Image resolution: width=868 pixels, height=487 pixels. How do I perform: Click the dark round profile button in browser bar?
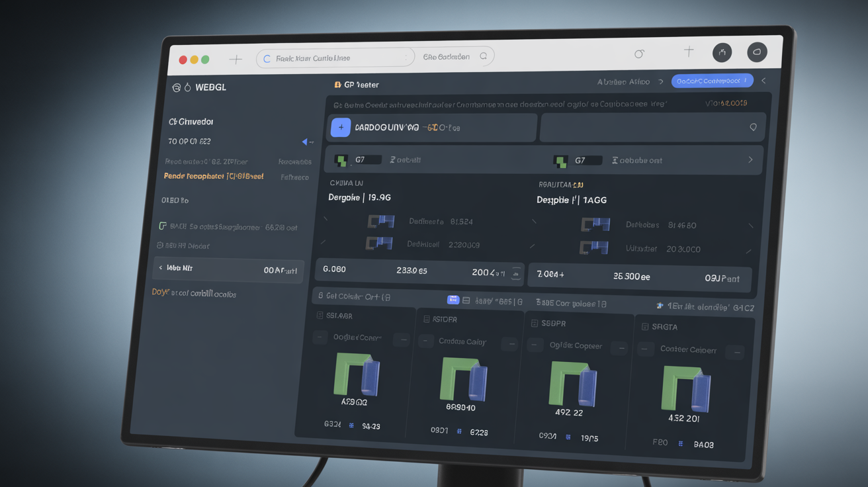[757, 52]
